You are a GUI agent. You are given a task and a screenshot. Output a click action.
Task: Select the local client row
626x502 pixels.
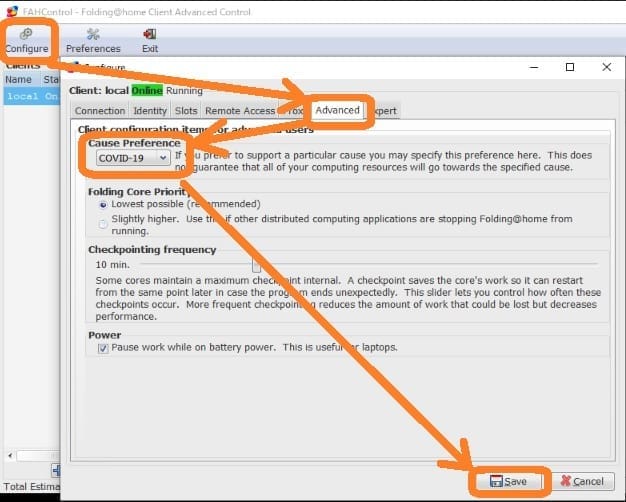pyautogui.click(x=32, y=96)
